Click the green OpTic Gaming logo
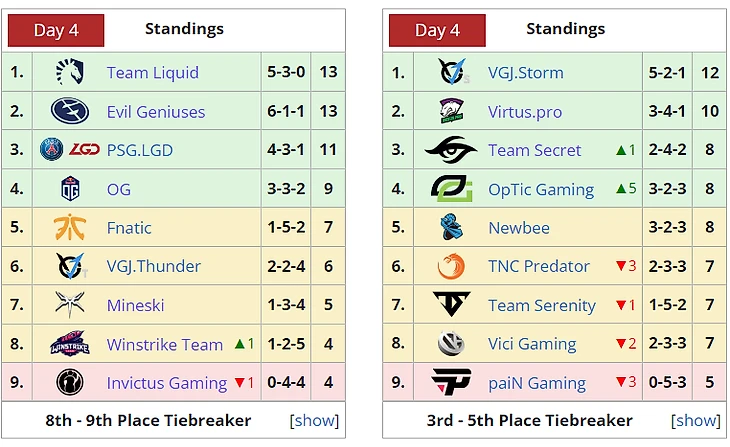Image resolution: width=730 pixels, height=447 pixels. (x=451, y=189)
